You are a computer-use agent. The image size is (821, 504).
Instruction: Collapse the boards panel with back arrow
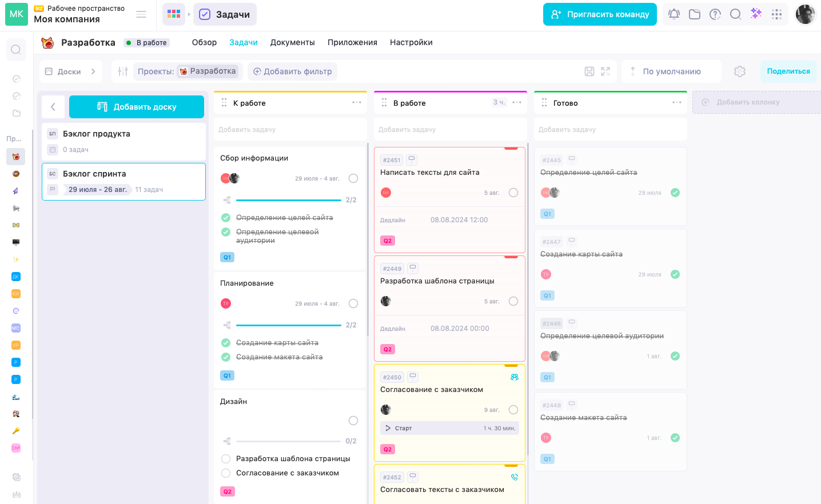tap(53, 107)
